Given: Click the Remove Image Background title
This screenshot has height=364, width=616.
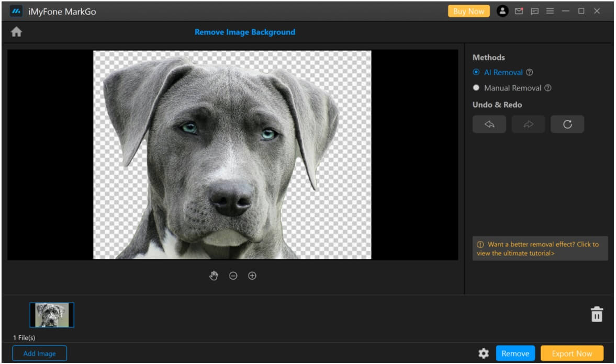Looking at the screenshot, I should click(x=245, y=32).
